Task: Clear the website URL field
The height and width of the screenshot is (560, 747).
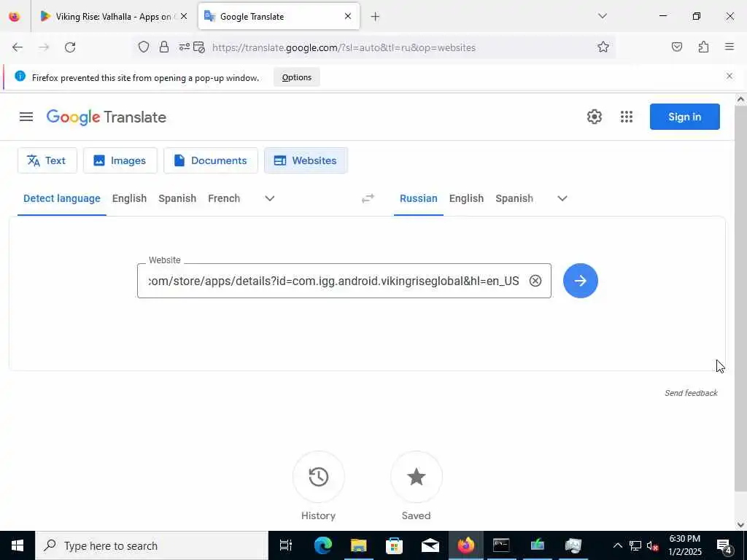Action: tap(535, 281)
